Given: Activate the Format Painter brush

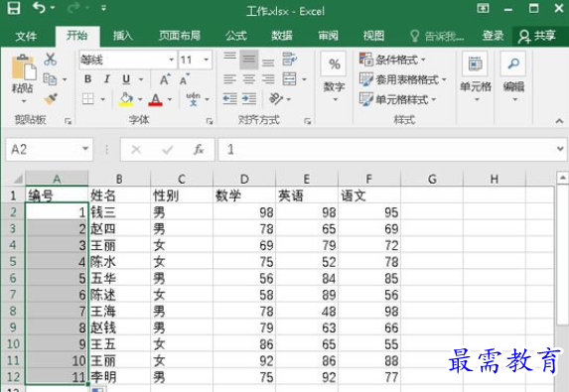Looking at the screenshot, I should pos(50,98).
